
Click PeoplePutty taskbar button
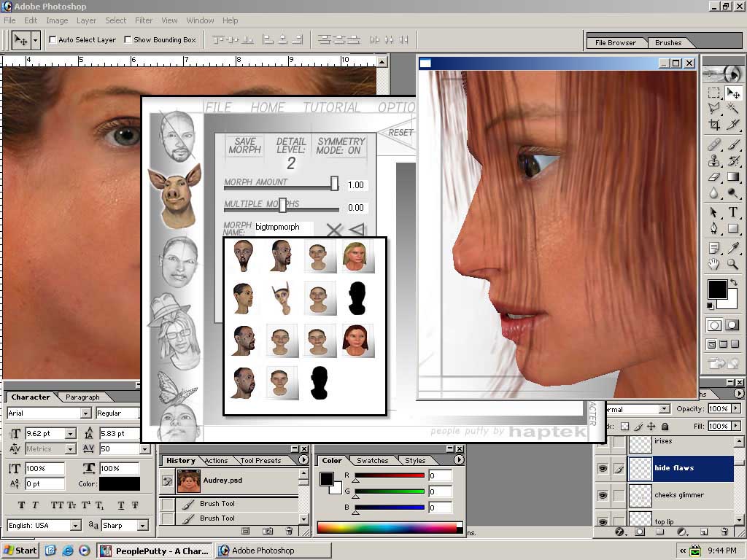coord(155,551)
